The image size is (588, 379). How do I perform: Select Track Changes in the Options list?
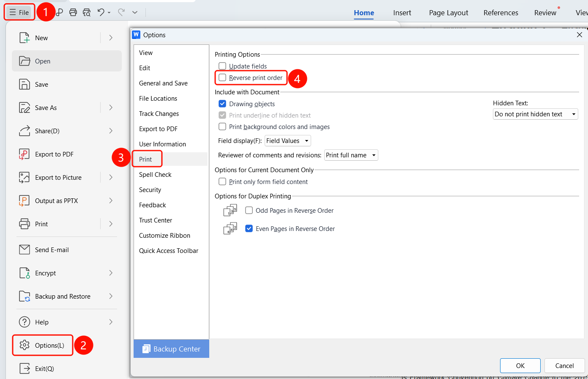click(x=171, y=113)
